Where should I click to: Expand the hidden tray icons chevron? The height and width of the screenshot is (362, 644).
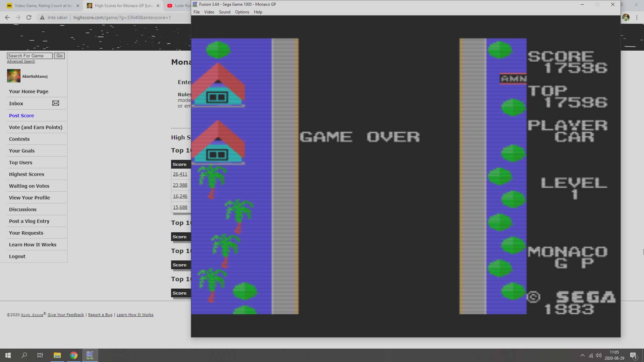(x=582, y=355)
